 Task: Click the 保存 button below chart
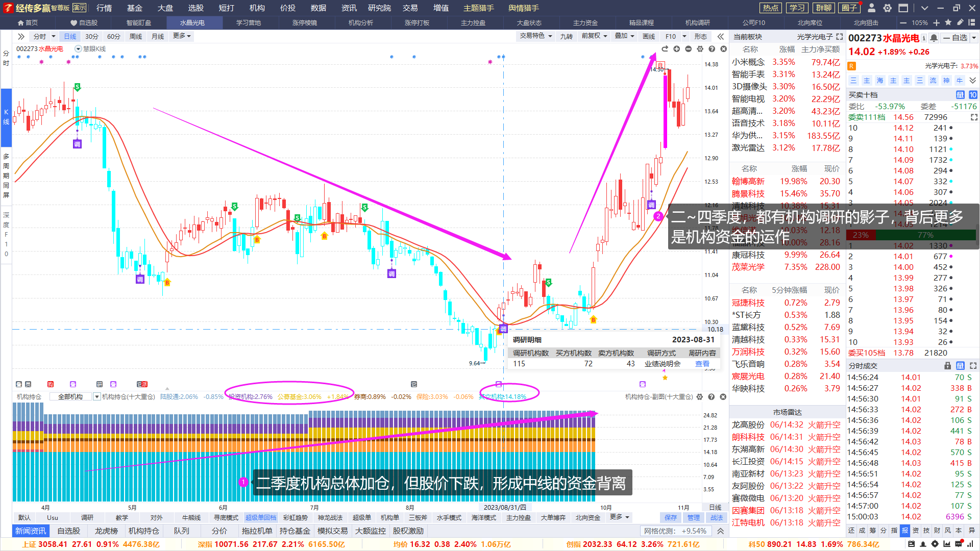(x=671, y=517)
